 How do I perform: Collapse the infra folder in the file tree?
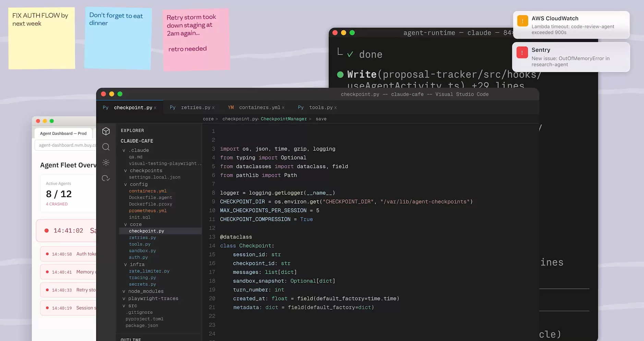[x=126, y=264]
